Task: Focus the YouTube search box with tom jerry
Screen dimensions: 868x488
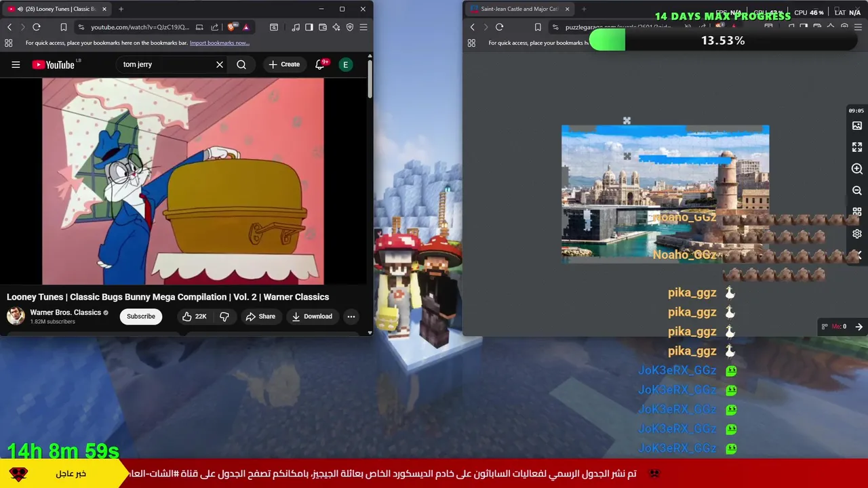Action: click(x=166, y=64)
